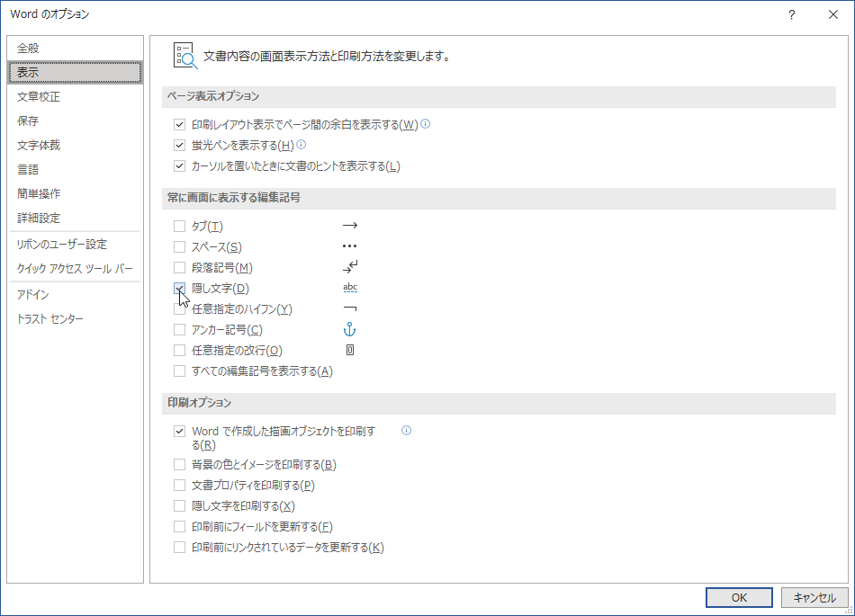Click the display page magnifier icon
This screenshot has height=616, width=855.
(x=185, y=56)
